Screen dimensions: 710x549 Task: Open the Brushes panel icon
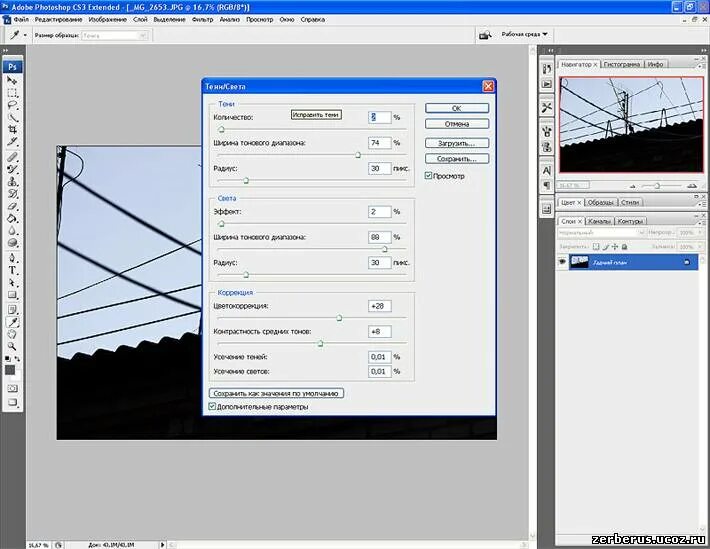(x=547, y=132)
